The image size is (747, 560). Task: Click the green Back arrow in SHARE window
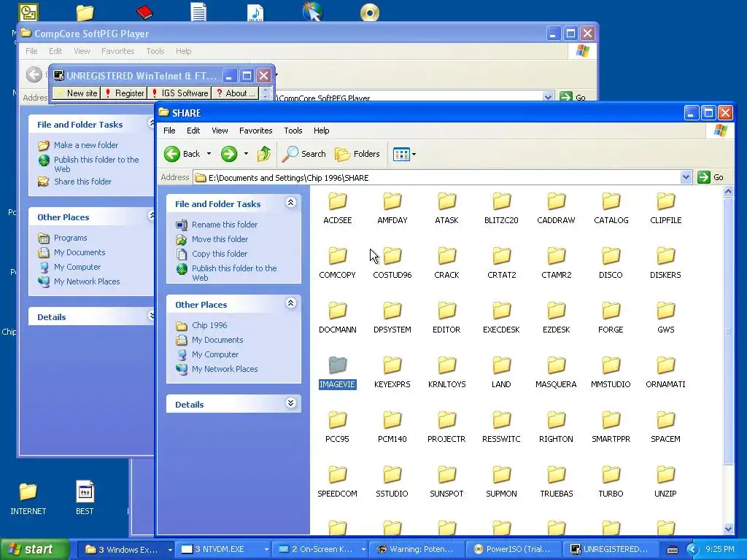coord(172,154)
